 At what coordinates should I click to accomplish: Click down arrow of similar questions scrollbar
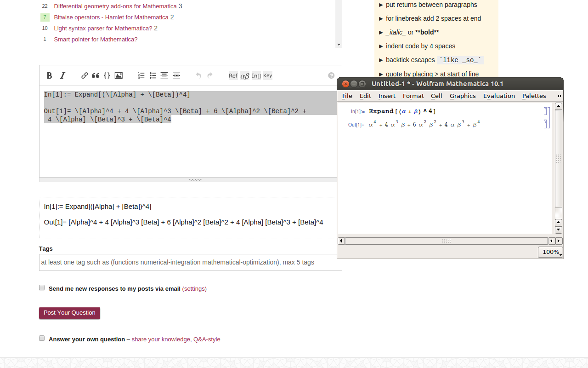point(339,45)
